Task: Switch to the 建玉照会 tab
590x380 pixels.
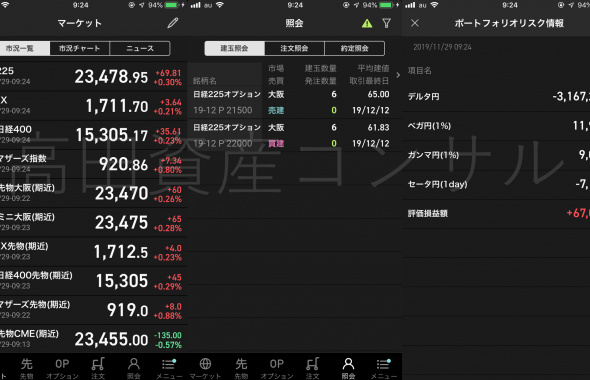Action: coord(234,48)
